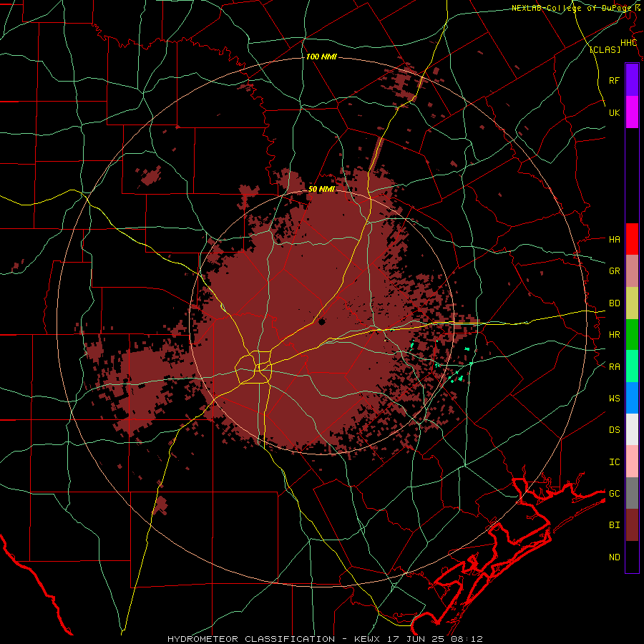This screenshot has width=644, height=644.
Task: Click the "RF" legend label
Action: [x=614, y=80]
